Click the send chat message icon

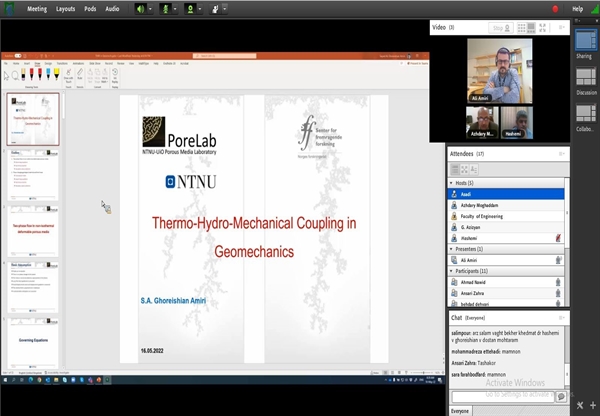point(560,394)
